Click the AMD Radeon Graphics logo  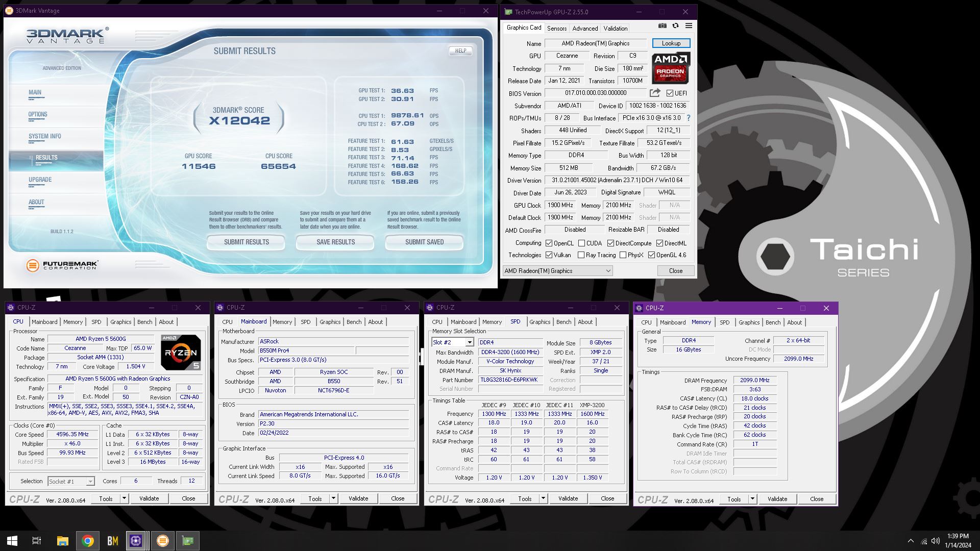(671, 68)
